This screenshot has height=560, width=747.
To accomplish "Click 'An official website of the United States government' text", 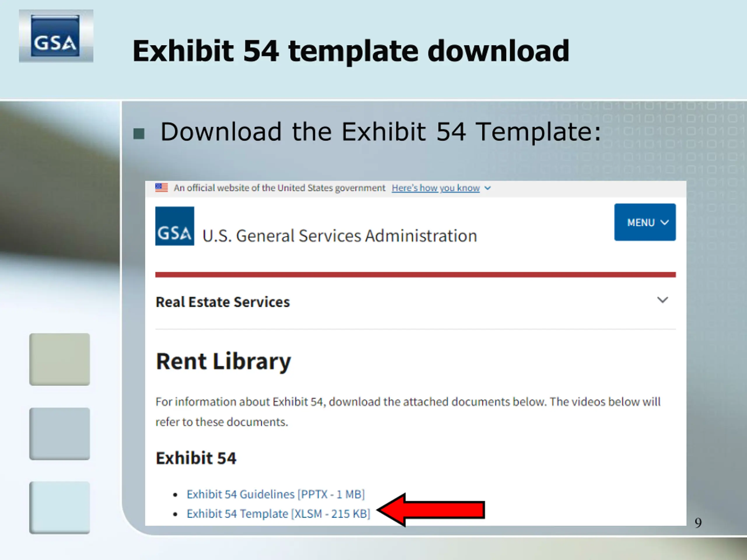I will coord(279,188).
